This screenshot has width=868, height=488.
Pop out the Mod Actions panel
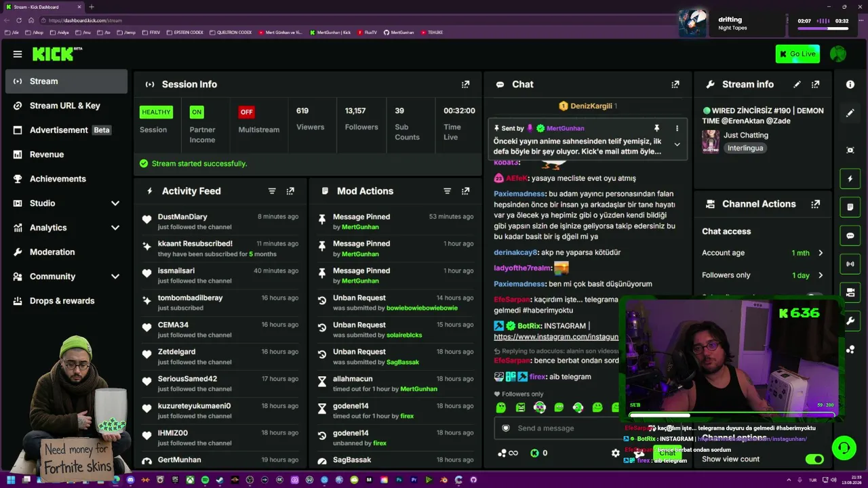pyautogui.click(x=465, y=191)
